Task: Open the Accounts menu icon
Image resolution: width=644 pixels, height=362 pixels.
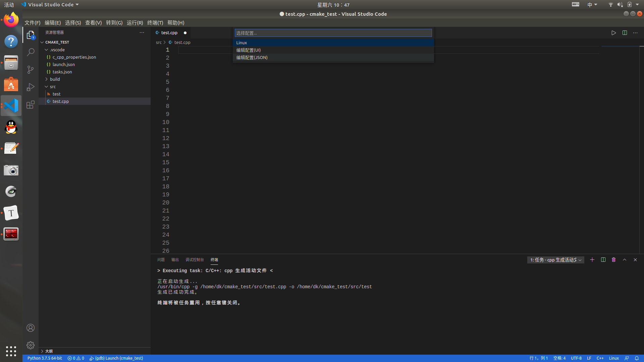Action: click(31, 328)
